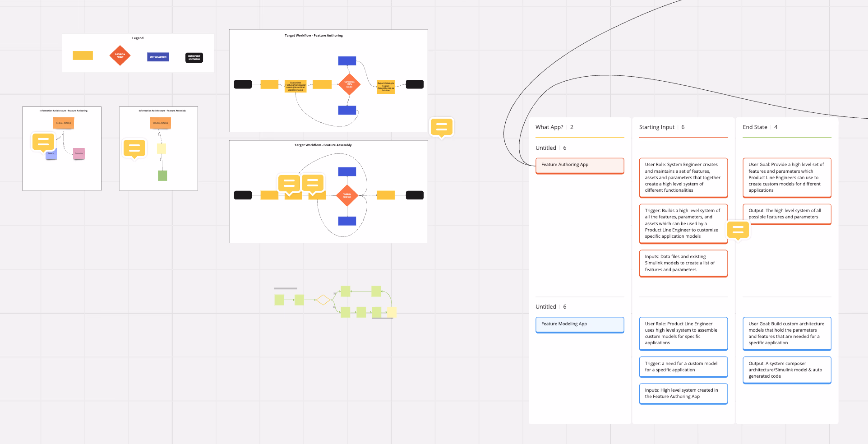868x444 pixels.
Task: Select card 'Inputs: Data files and existing Simulink models'
Action: [683, 263]
